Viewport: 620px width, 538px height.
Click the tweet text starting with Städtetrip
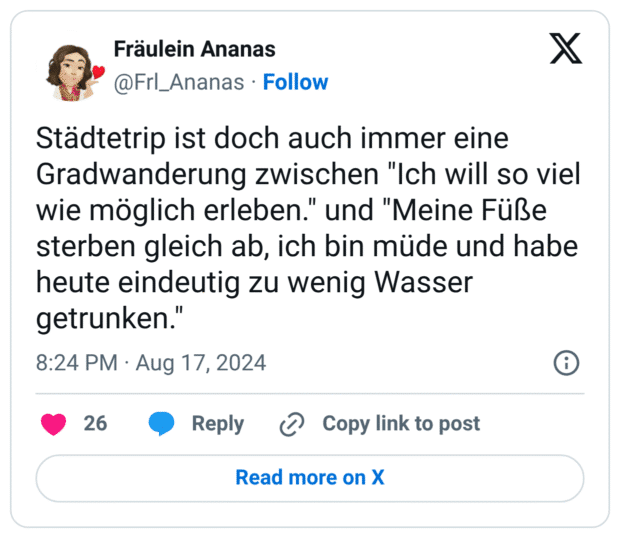click(x=308, y=228)
